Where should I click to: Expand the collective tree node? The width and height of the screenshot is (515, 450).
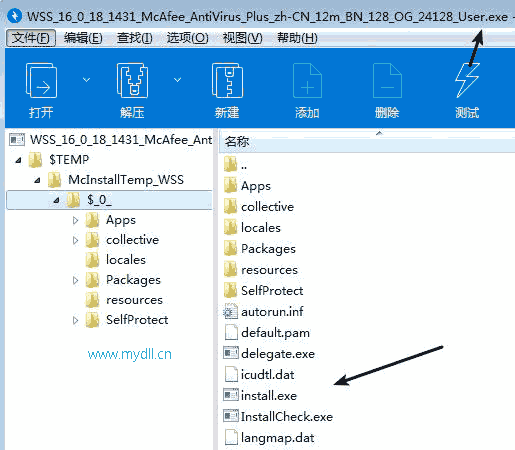click(75, 240)
